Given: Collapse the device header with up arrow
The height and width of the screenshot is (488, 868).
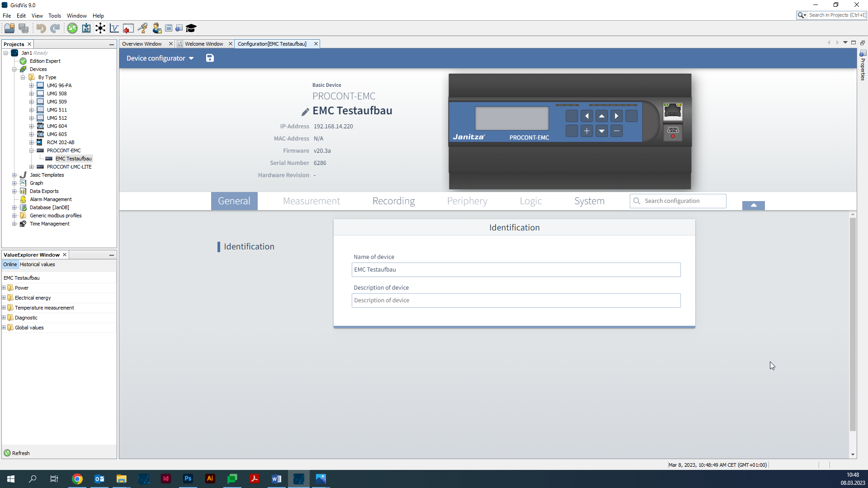Looking at the screenshot, I should coord(754,205).
